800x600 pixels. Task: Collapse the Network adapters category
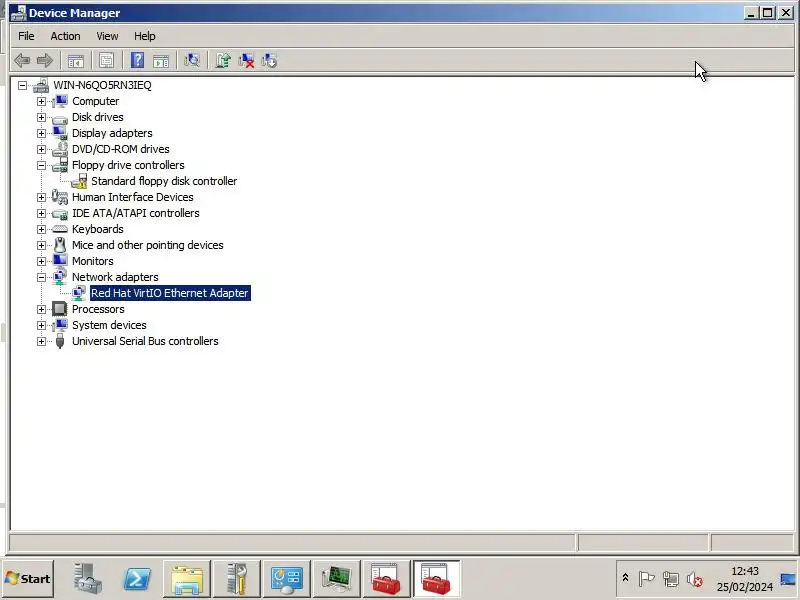pyautogui.click(x=41, y=278)
